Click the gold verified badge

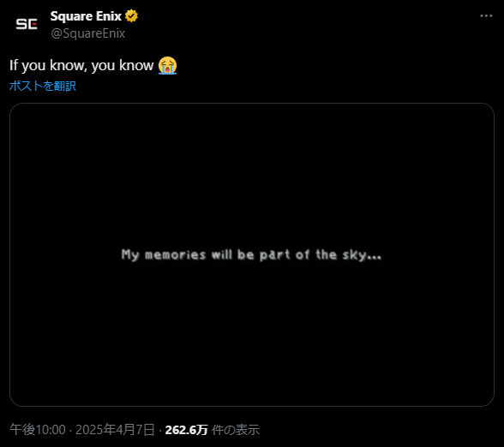[x=131, y=15]
